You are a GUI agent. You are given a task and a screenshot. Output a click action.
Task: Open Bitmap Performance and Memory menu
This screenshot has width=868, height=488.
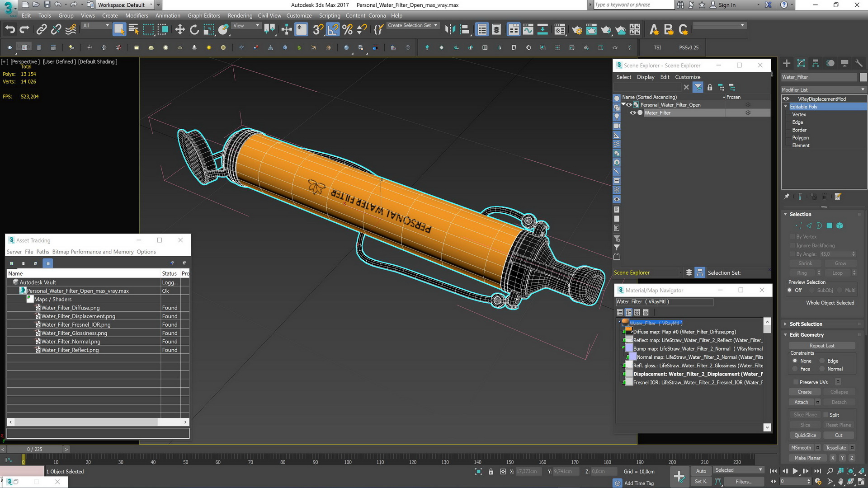click(93, 252)
